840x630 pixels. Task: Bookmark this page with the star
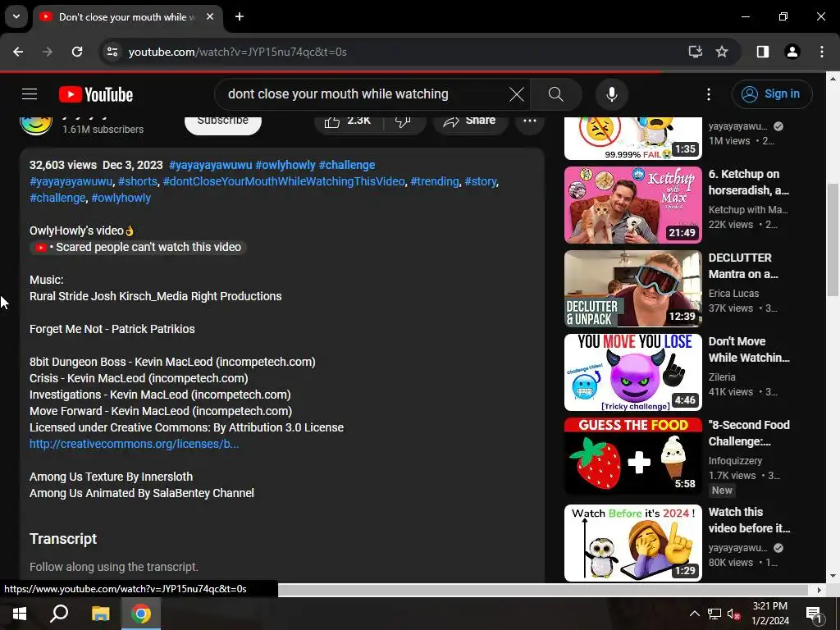[722, 52]
